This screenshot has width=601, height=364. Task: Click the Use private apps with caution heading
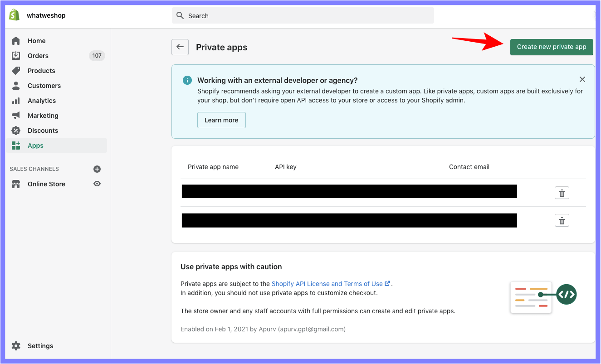[x=231, y=267]
